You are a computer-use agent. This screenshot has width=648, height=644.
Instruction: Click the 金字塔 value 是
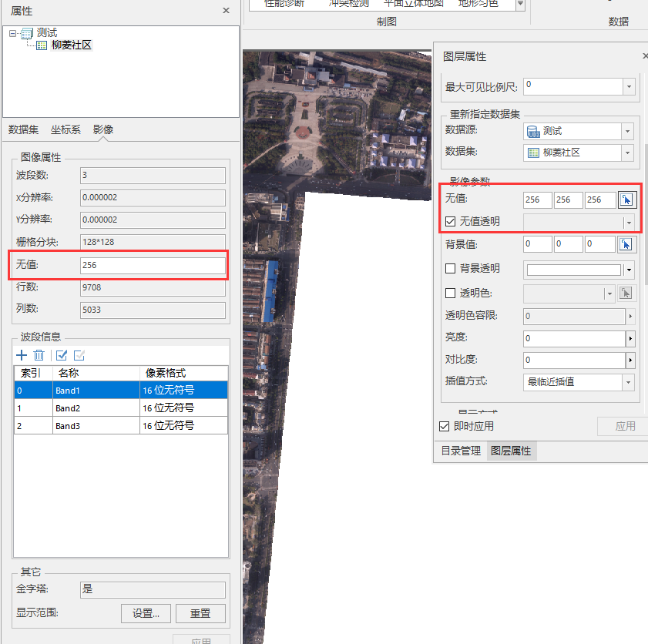[x=153, y=590]
